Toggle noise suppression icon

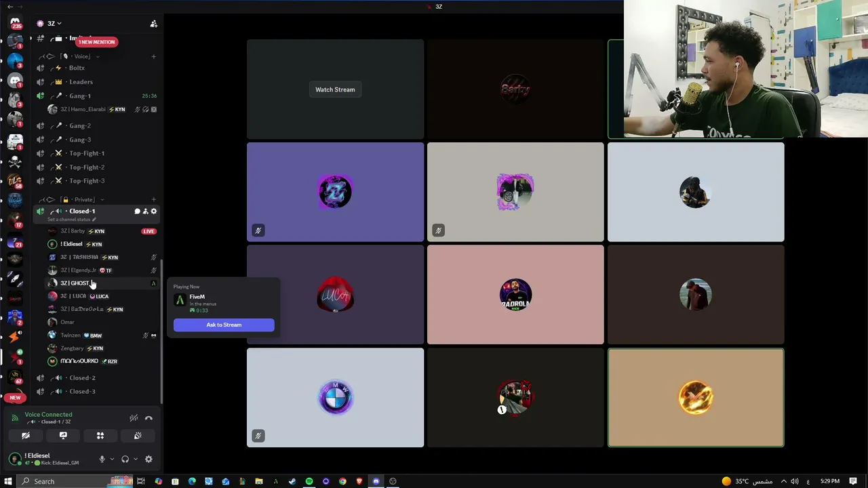coord(134,418)
